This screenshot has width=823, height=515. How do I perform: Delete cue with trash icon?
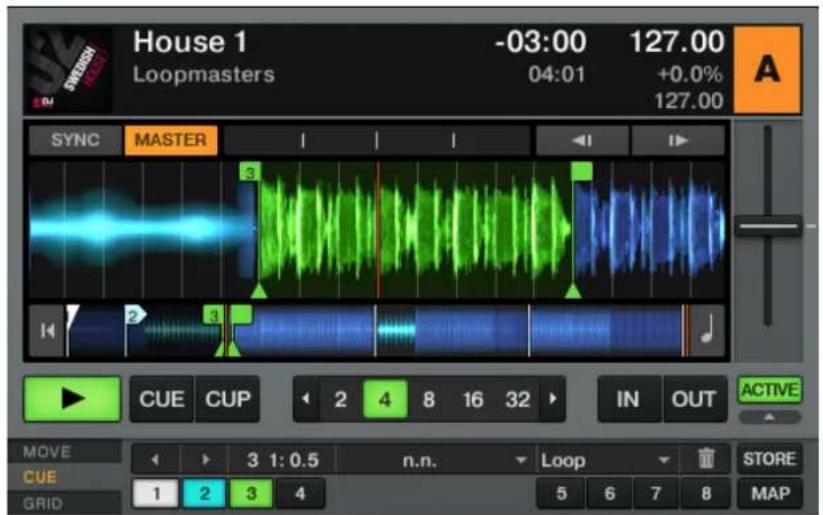[x=706, y=459]
